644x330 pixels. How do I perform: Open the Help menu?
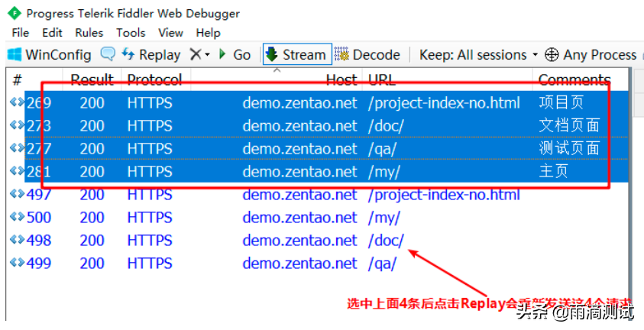click(x=208, y=33)
